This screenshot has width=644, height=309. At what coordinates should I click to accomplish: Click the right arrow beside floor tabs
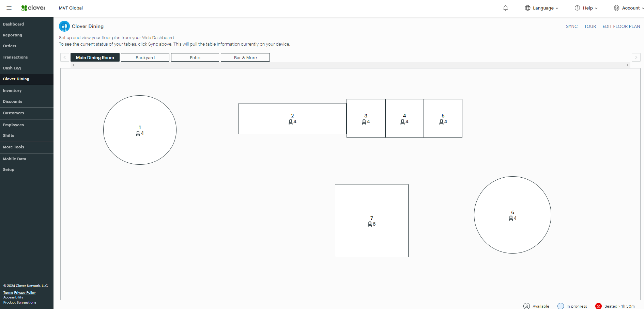pyautogui.click(x=636, y=57)
